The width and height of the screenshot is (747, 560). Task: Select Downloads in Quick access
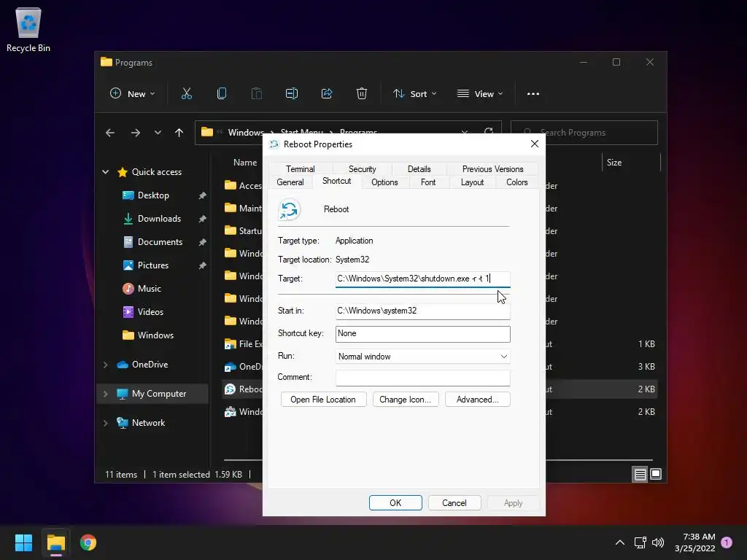159,219
